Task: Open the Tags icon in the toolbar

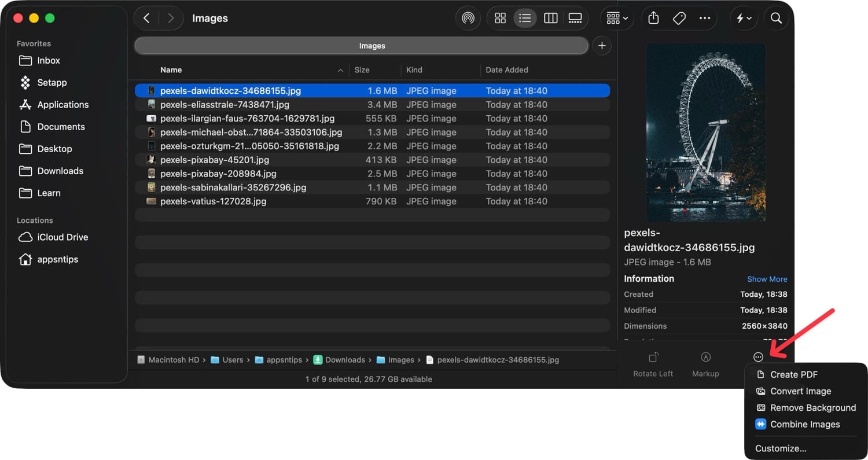Action: pyautogui.click(x=679, y=18)
